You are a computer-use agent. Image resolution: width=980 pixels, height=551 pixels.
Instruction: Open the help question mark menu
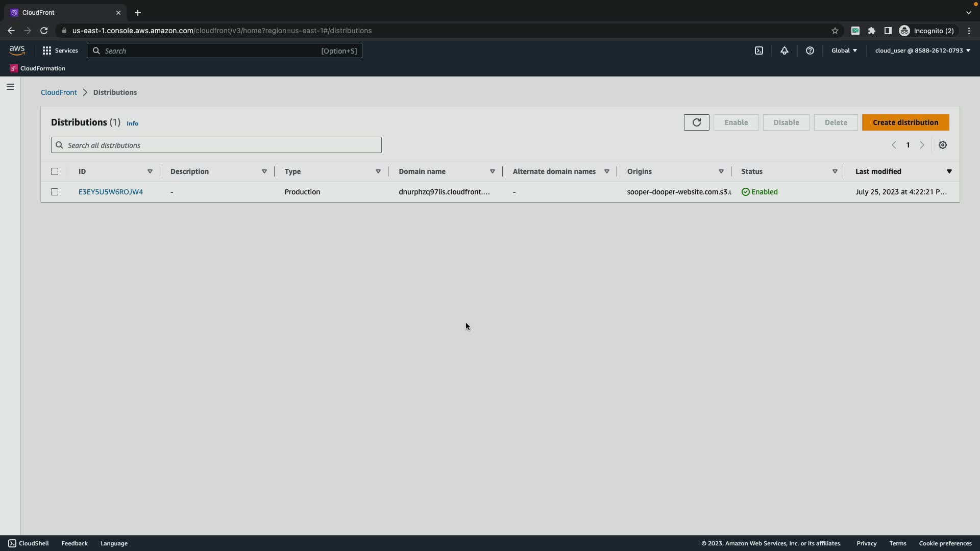(810, 51)
